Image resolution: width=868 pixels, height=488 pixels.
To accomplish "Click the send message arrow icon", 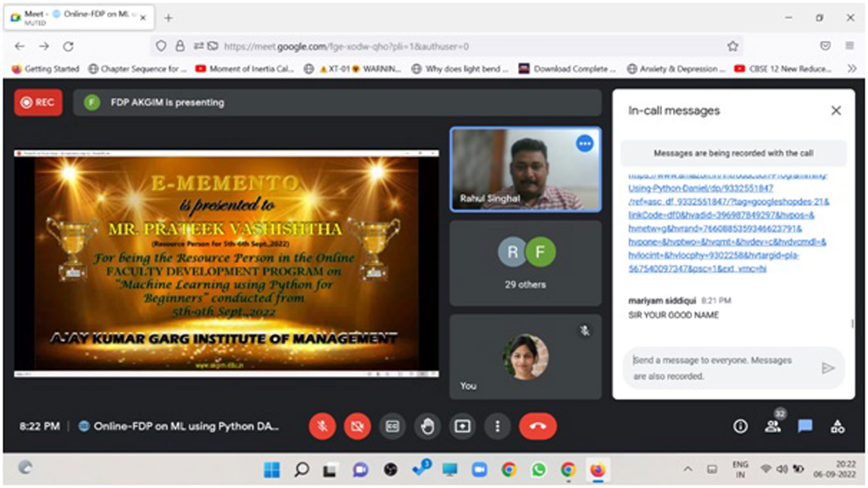I will pyautogui.click(x=827, y=368).
